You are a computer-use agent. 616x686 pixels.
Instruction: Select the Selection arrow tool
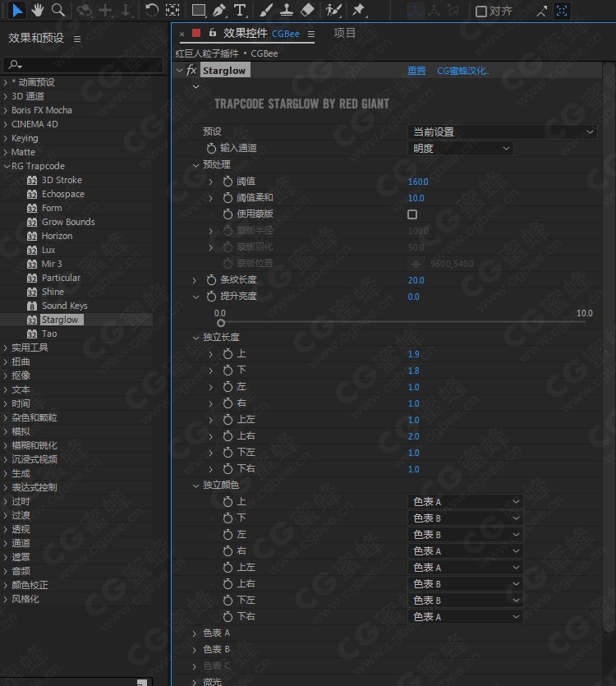pyautogui.click(x=17, y=10)
